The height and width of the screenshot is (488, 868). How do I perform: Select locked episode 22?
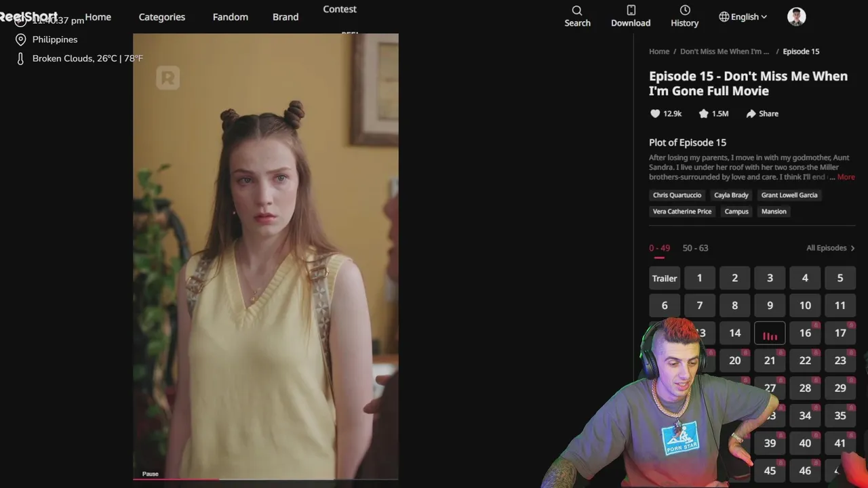[x=805, y=361]
